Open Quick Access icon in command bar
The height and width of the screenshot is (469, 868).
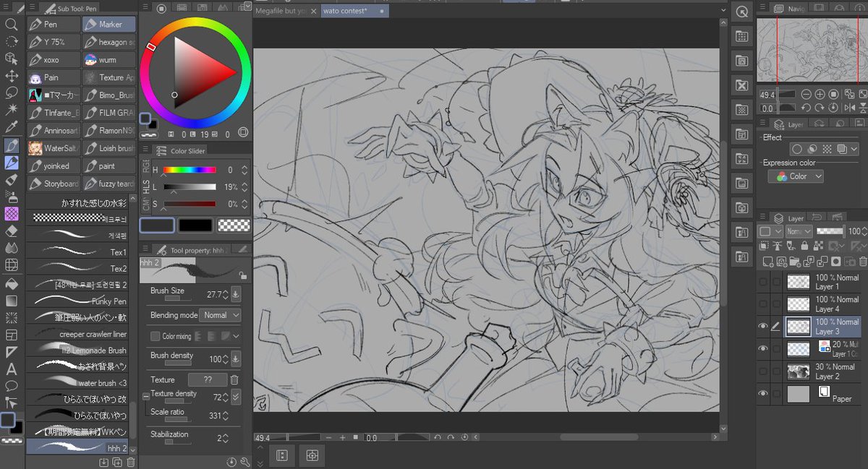pyautogui.click(x=741, y=12)
